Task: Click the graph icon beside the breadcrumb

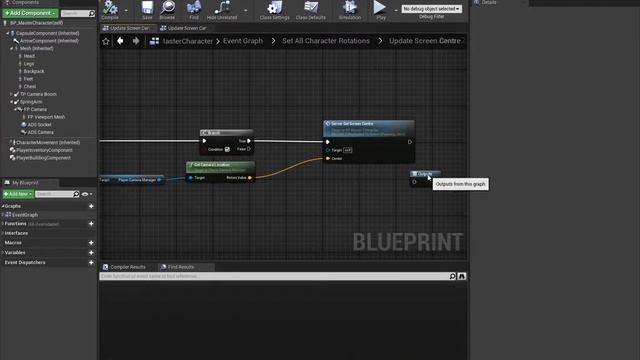Action: point(154,41)
